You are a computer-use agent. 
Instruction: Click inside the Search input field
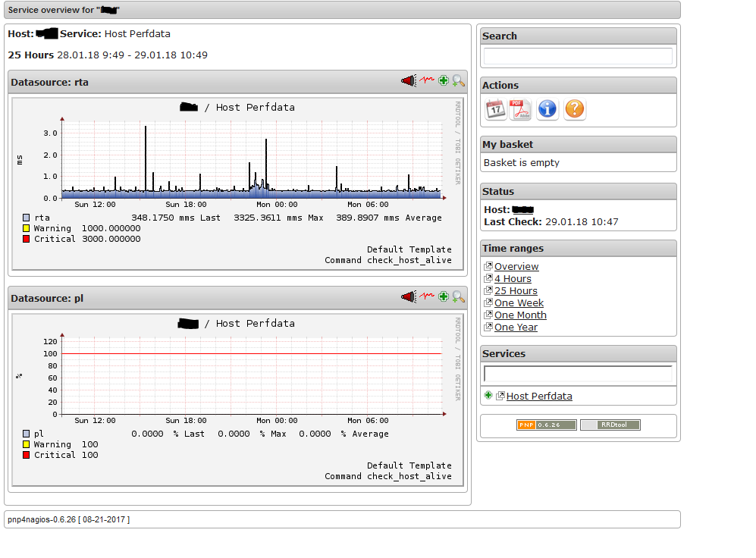577,56
